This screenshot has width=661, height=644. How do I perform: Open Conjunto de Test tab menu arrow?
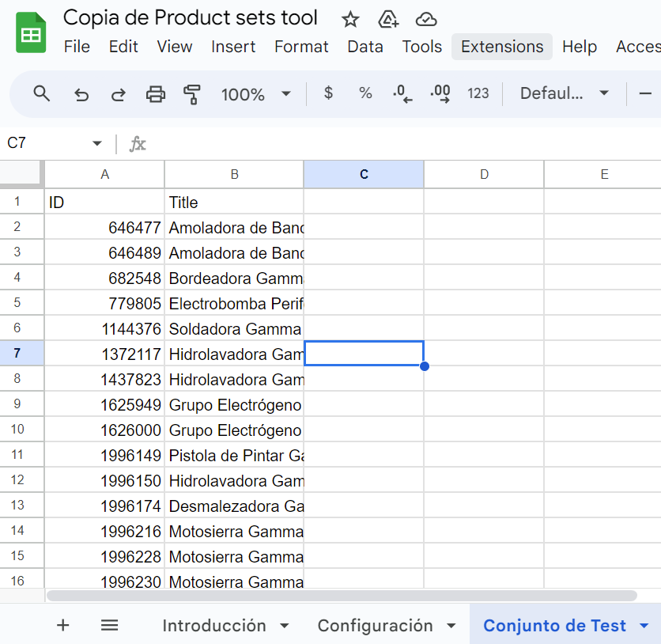click(x=644, y=626)
